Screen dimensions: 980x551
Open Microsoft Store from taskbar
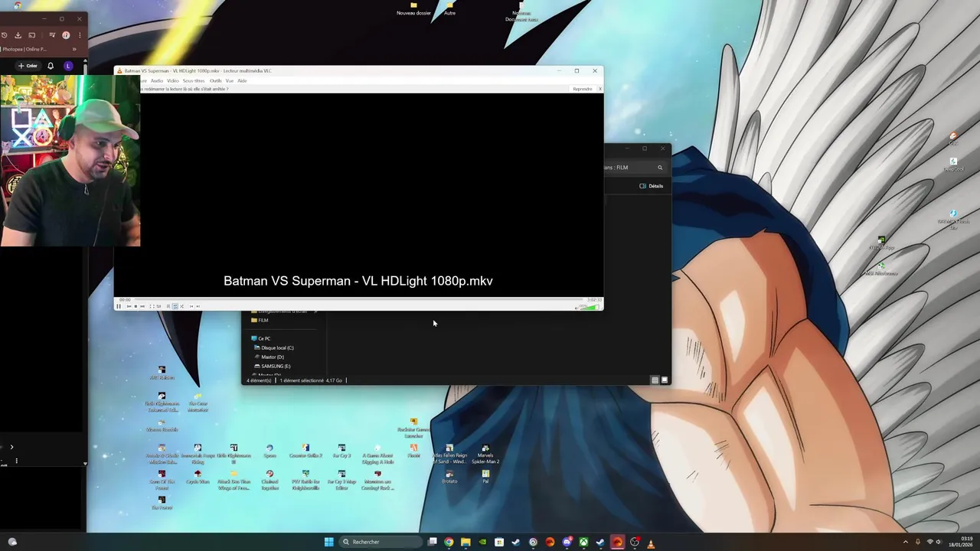(499, 542)
